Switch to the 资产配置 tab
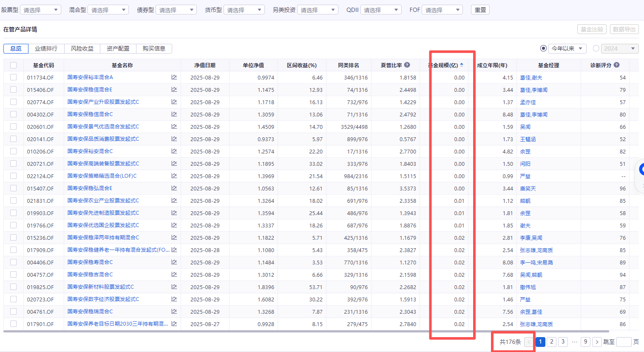 click(x=118, y=48)
